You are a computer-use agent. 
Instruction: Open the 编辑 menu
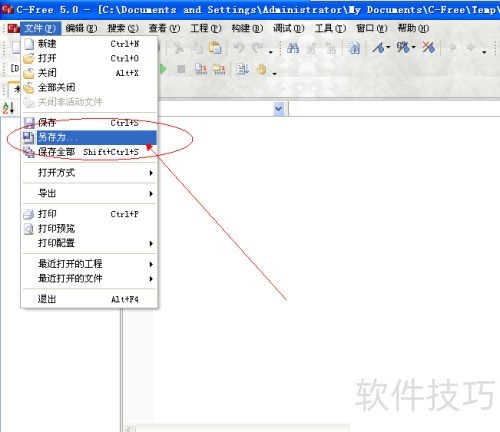click(81, 28)
